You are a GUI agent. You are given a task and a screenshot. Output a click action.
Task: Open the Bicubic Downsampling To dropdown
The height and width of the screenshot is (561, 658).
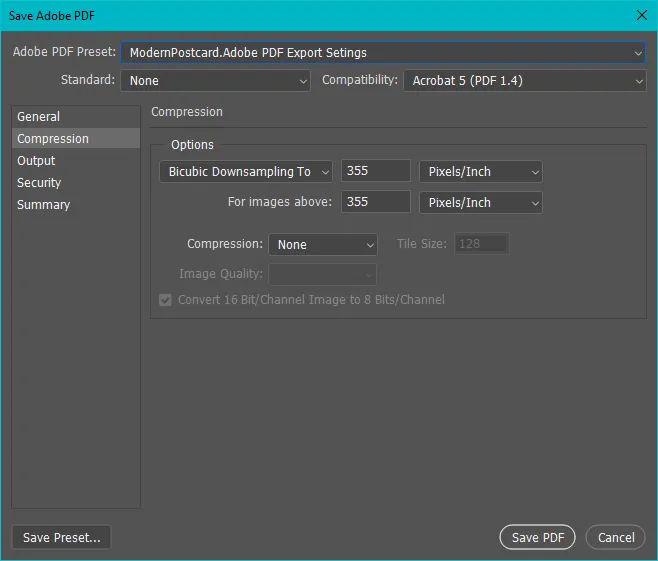(x=246, y=172)
